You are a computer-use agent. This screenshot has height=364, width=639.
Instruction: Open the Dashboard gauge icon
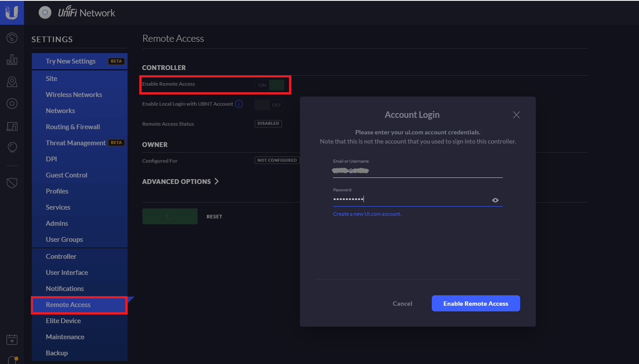(12, 38)
